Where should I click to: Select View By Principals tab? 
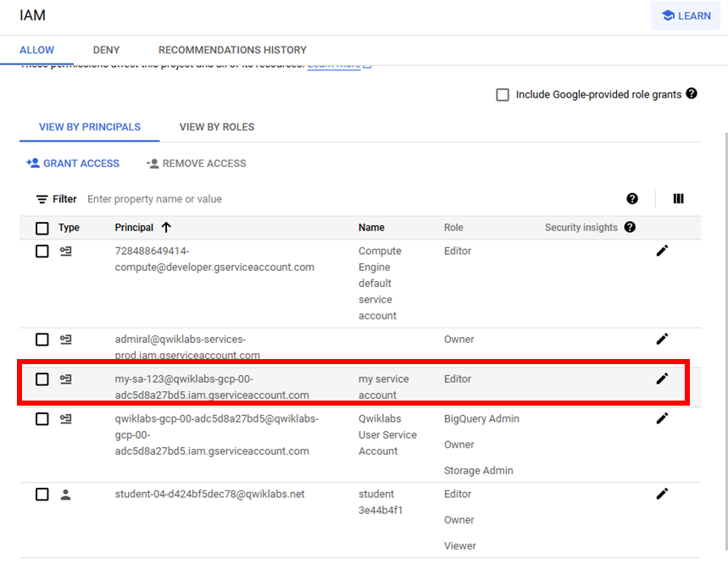(90, 127)
